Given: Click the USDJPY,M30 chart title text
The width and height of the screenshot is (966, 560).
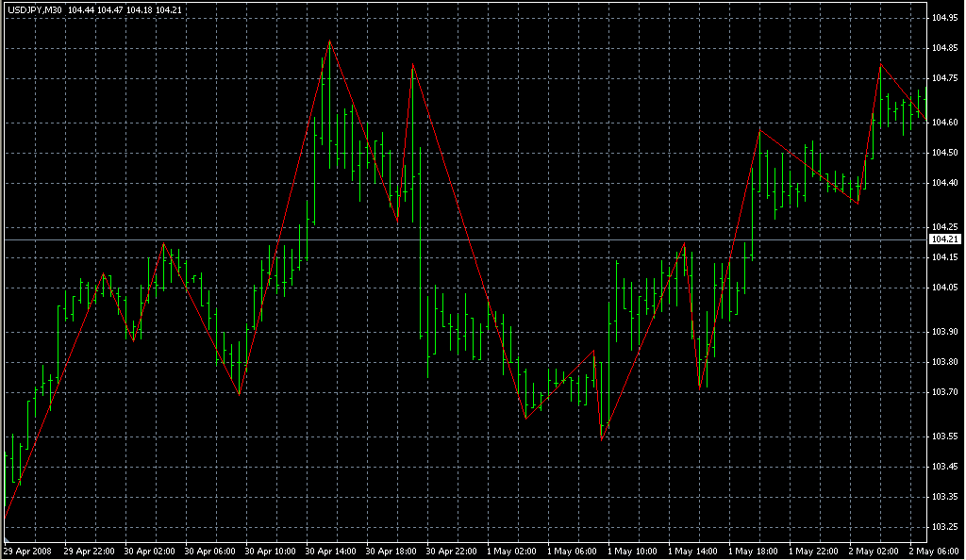Looking at the screenshot, I should pos(33,9).
